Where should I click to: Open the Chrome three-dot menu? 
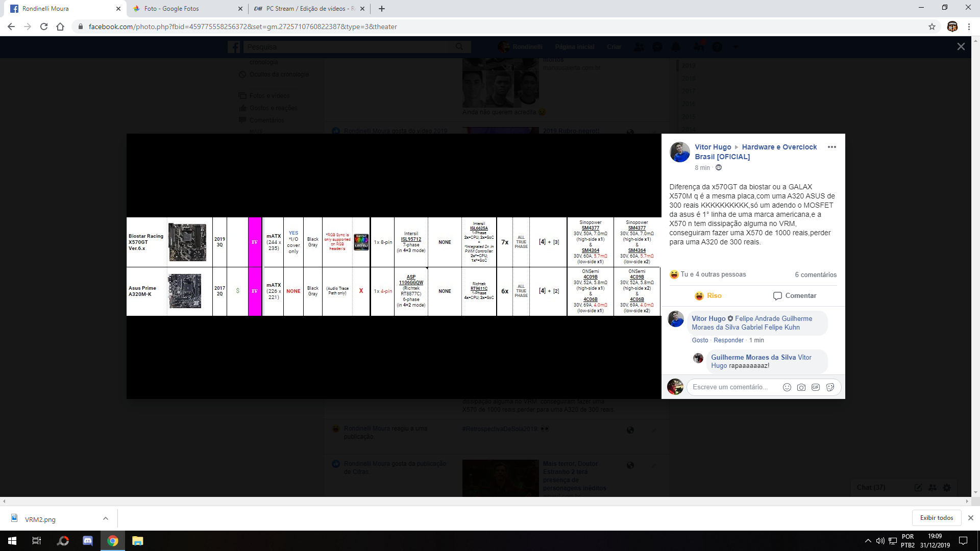point(969,27)
